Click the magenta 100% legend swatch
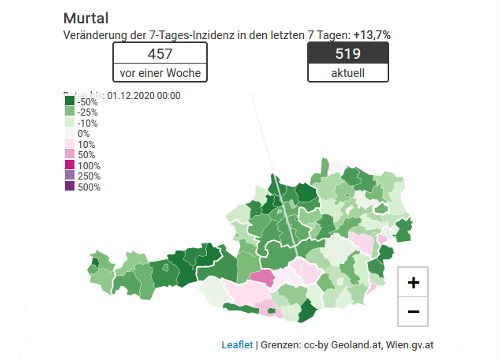The image size is (500, 360). (70, 165)
